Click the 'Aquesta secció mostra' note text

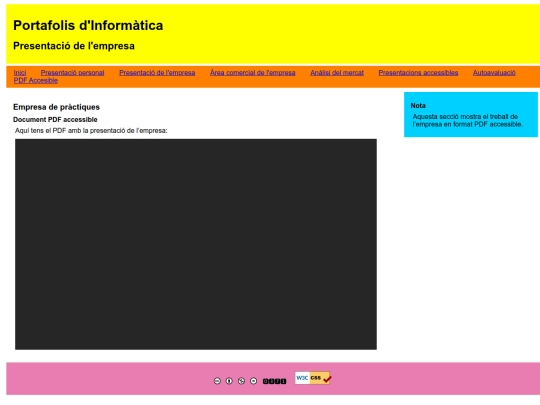click(x=467, y=121)
